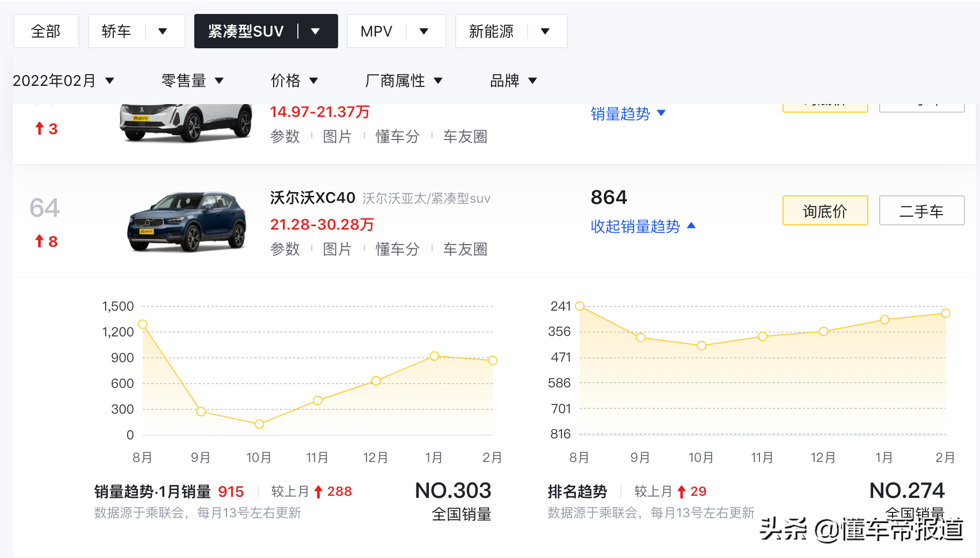Select the 2月 data point on ranking chart
This screenshot has width=980, height=558.
point(946,313)
